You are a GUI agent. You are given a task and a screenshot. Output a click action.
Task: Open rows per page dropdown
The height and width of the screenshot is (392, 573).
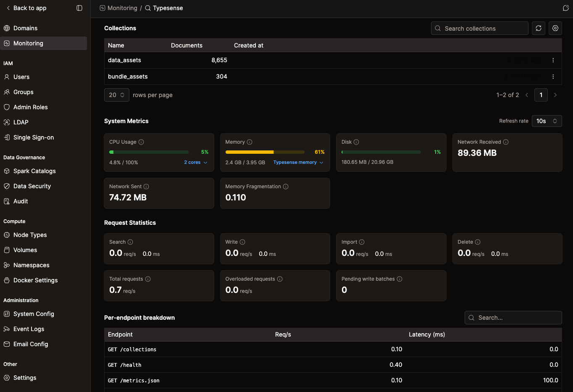pyautogui.click(x=117, y=95)
